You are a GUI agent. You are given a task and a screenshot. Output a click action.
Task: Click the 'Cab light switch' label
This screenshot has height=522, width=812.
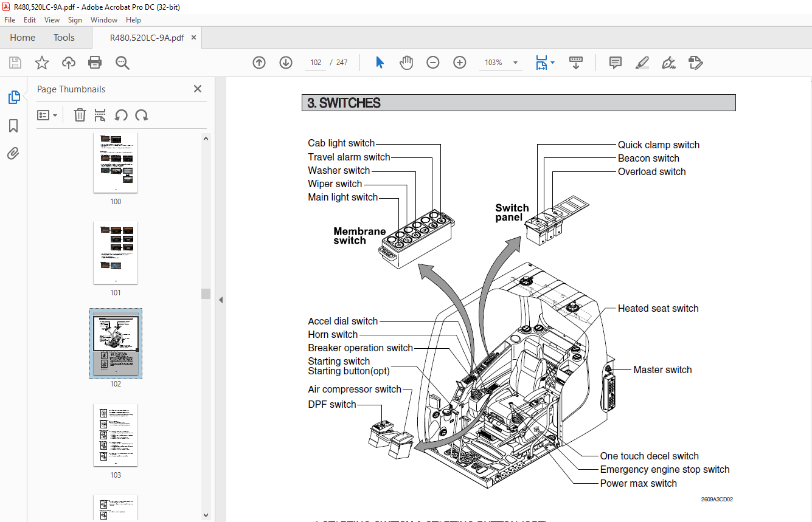point(341,143)
